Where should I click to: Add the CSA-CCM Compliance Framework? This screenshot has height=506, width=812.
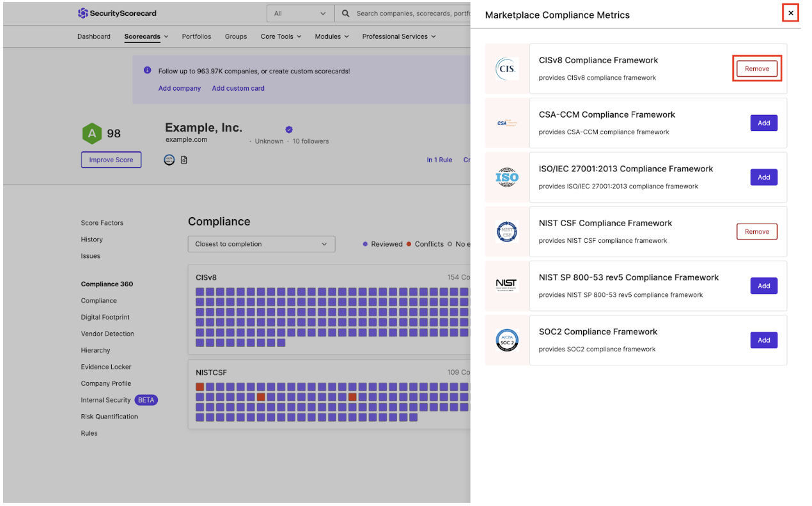(x=764, y=123)
